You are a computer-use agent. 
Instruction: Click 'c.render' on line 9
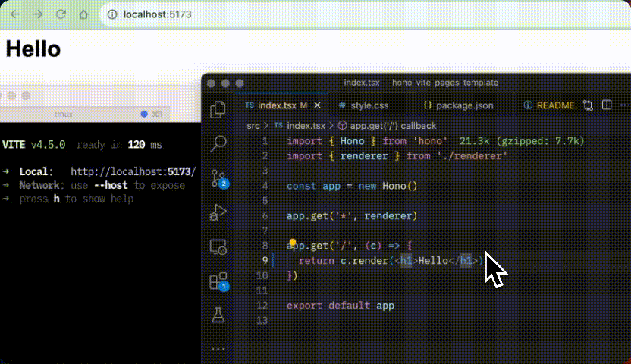tap(364, 261)
